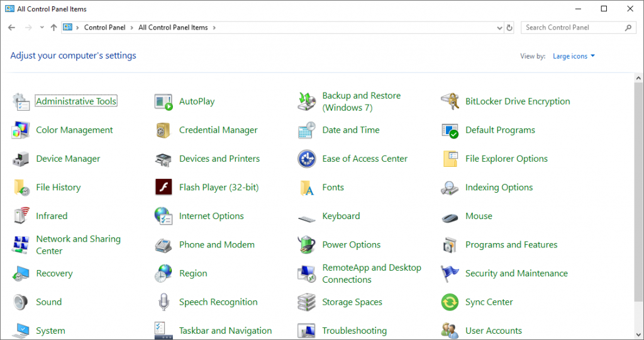Screen dimensions: 644x340
Task: Click the Recovery icon
Action: pyautogui.click(x=21, y=274)
